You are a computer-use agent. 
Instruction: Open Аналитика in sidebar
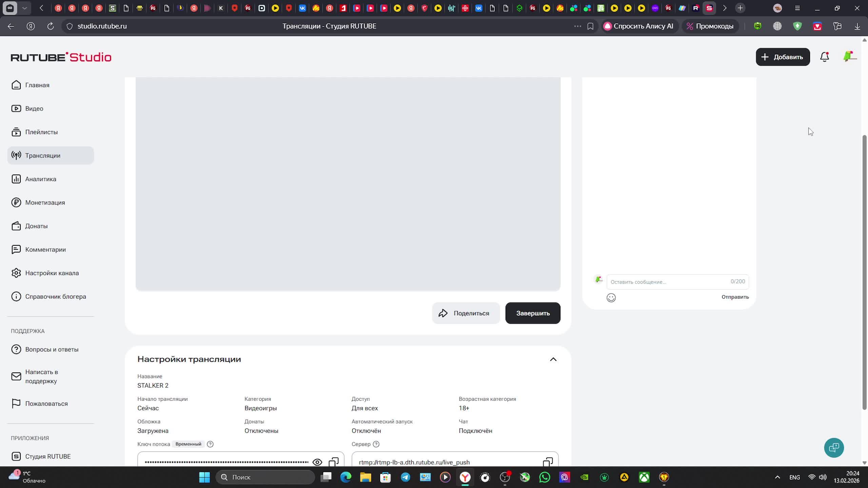tap(40, 179)
